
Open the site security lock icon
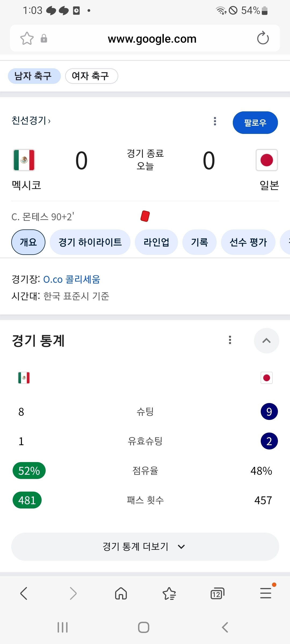pyautogui.click(x=44, y=38)
